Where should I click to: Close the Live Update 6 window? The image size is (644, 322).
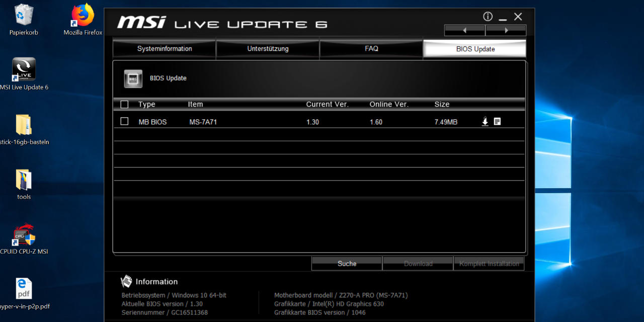pos(518,17)
